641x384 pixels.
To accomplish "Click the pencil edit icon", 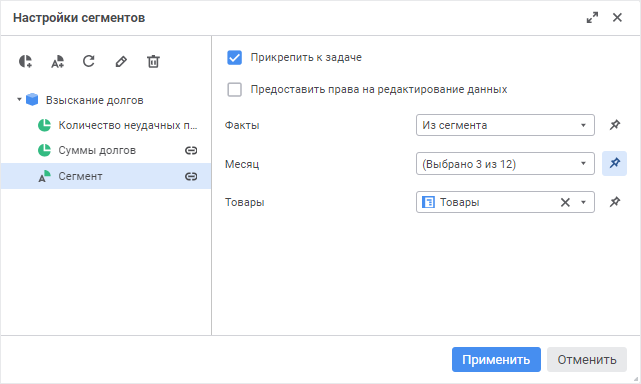I will click(x=121, y=61).
